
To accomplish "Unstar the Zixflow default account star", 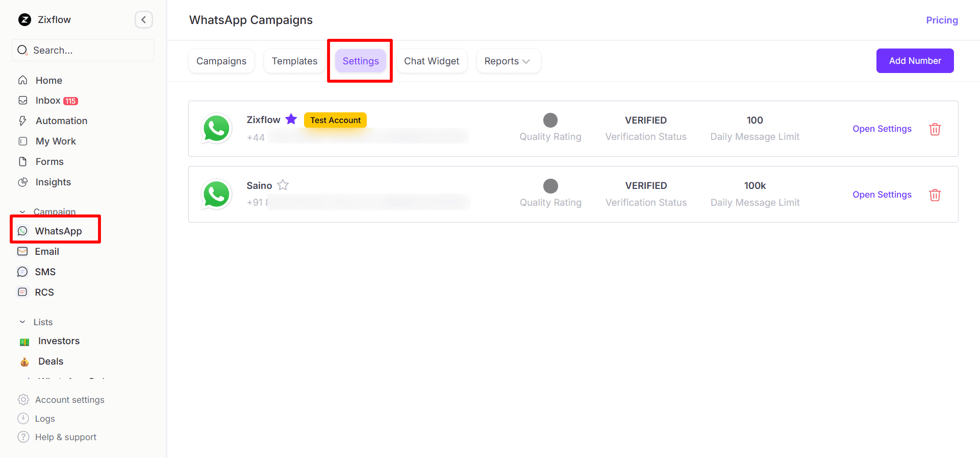I will [291, 119].
